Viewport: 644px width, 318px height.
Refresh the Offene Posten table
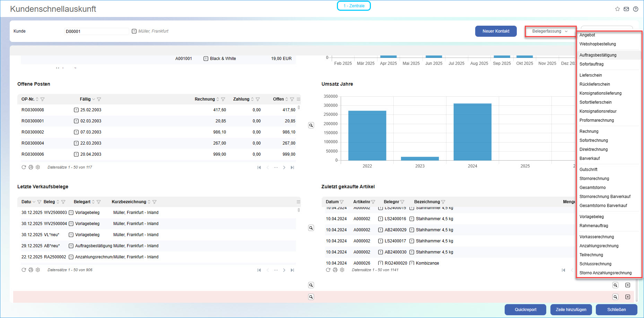24,167
